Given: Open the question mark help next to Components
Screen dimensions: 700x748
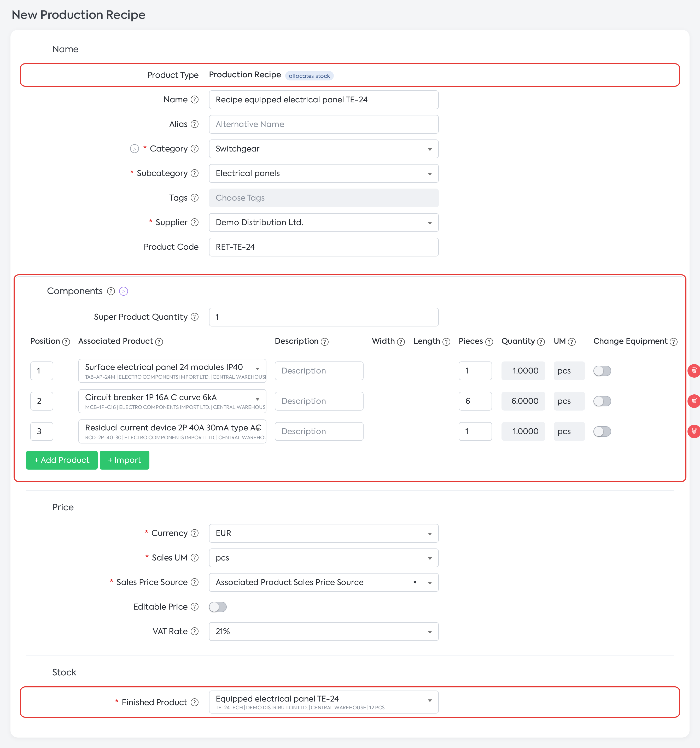Looking at the screenshot, I should (x=111, y=291).
